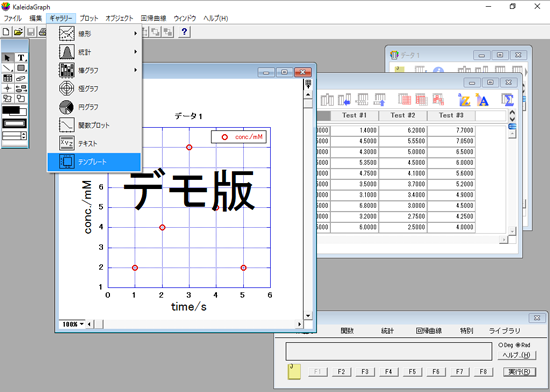The height and width of the screenshot is (392, 550).
Task: Click the Save floppy disk toolbar icon
Action: (x=31, y=32)
